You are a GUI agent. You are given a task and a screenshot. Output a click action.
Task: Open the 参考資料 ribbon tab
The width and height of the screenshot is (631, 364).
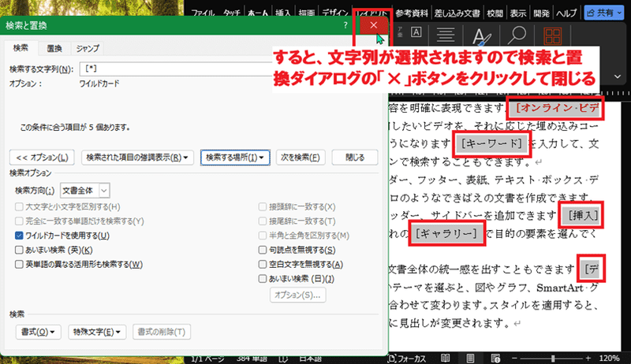[x=411, y=13]
